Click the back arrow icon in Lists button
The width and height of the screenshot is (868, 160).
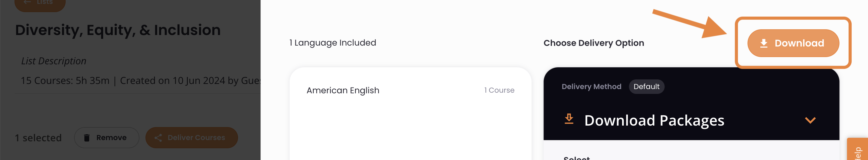tap(27, 2)
